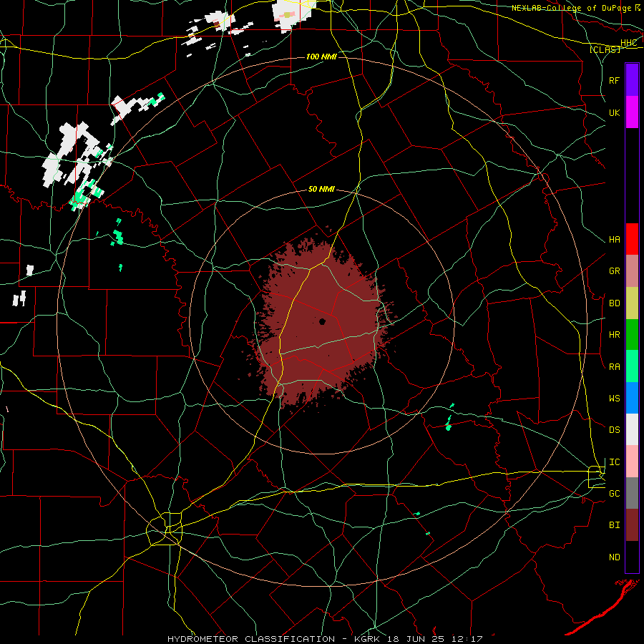Click the yellow BD big drops swatch
The width and height of the screenshot is (644, 644).
pos(632,303)
